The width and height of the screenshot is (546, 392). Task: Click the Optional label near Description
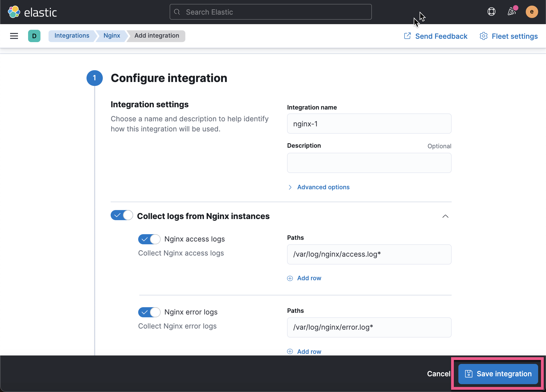439,146
